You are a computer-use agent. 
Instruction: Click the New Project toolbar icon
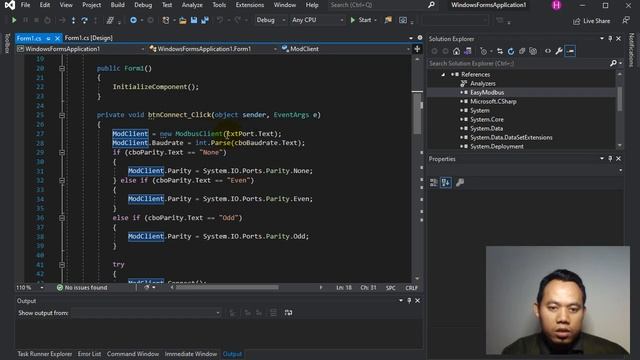pos(166,20)
